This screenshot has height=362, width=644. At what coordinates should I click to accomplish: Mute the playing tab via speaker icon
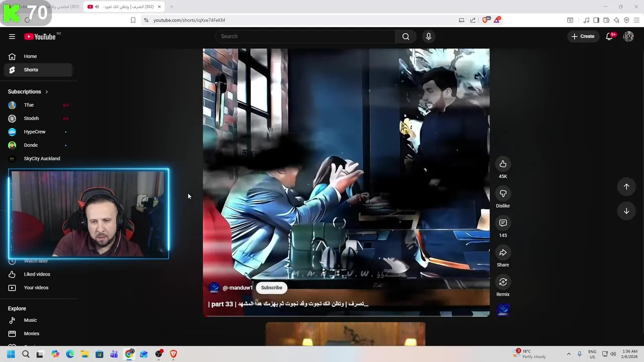pos(97,7)
